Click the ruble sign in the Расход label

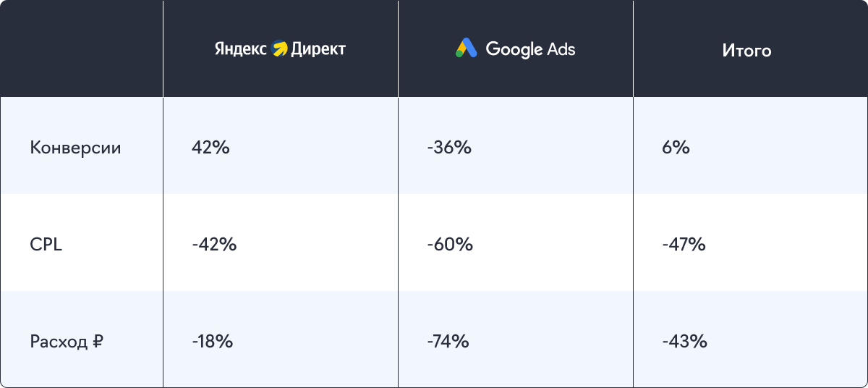(98, 342)
